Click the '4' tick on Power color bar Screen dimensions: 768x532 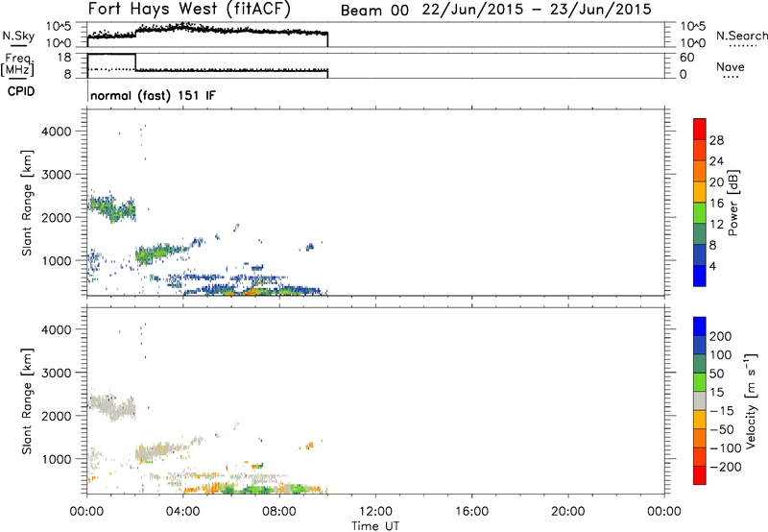(x=712, y=266)
